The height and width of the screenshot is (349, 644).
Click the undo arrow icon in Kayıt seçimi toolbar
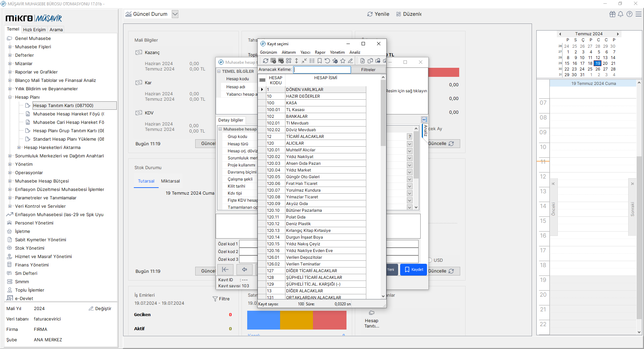[x=327, y=61]
